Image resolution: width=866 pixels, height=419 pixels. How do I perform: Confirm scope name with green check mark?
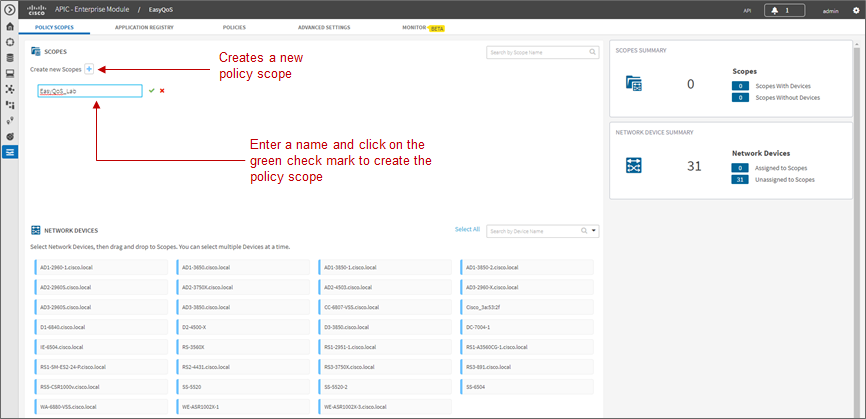coord(151,91)
